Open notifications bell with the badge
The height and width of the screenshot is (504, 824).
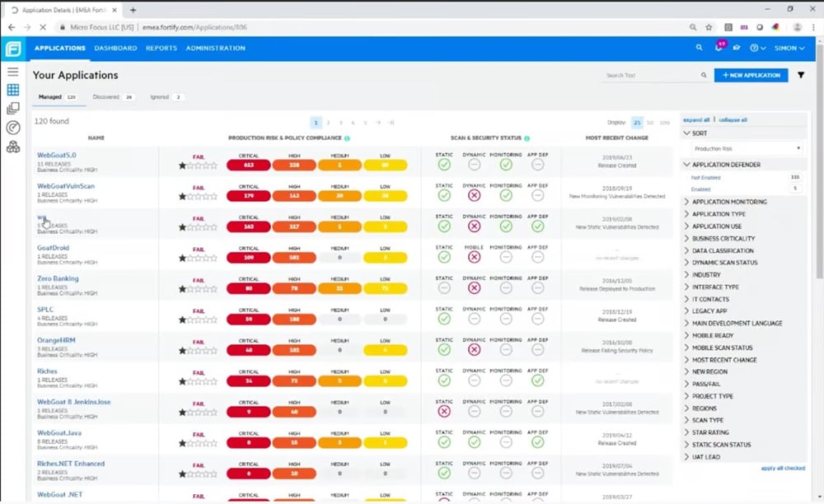(719, 48)
